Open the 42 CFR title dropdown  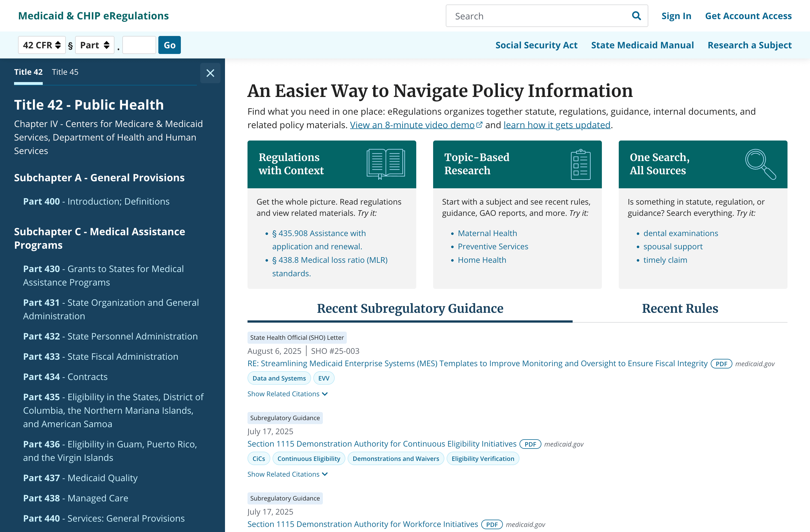(42, 45)
